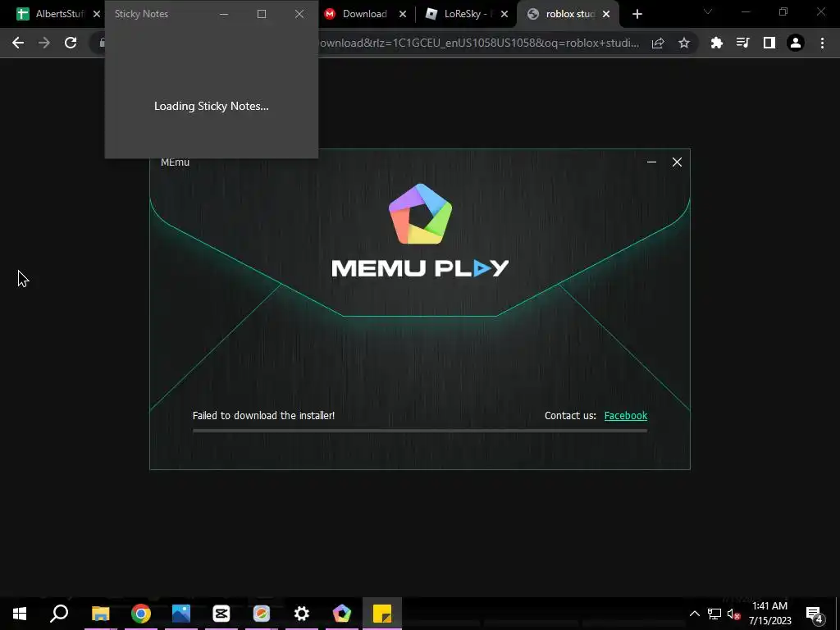This screenshot has height=630, width=840.
Task: Open tab search chevron in Chrome
Action: tap(708, 11)
